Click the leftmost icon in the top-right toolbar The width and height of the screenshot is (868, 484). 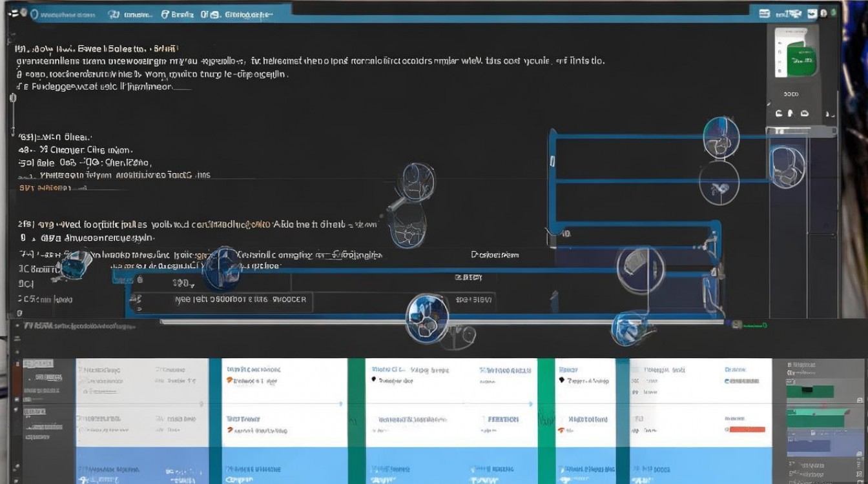pyautogui.click(x=765, y=13)
